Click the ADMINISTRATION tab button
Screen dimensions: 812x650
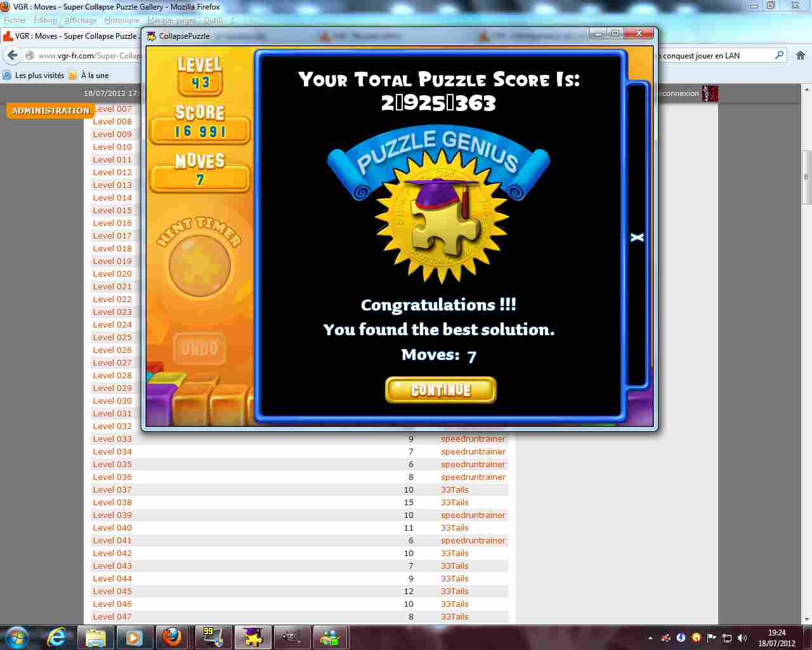coord(51,110)
